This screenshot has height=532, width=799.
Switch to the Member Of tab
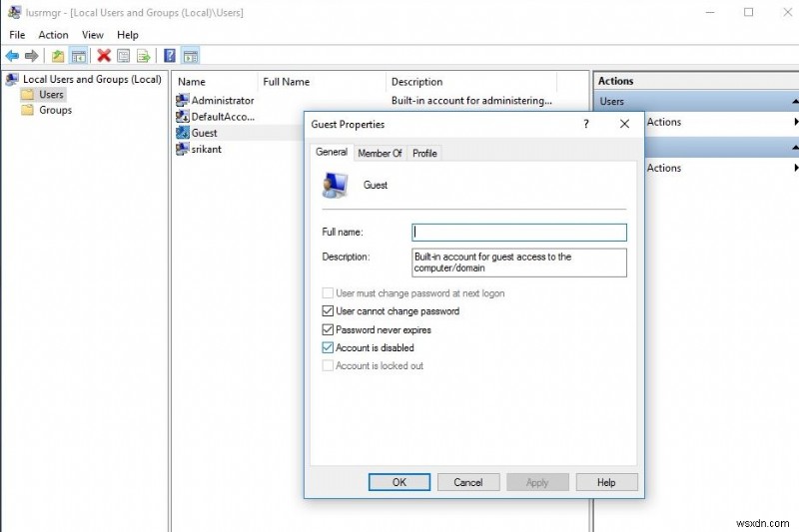(x=380, y=154)
